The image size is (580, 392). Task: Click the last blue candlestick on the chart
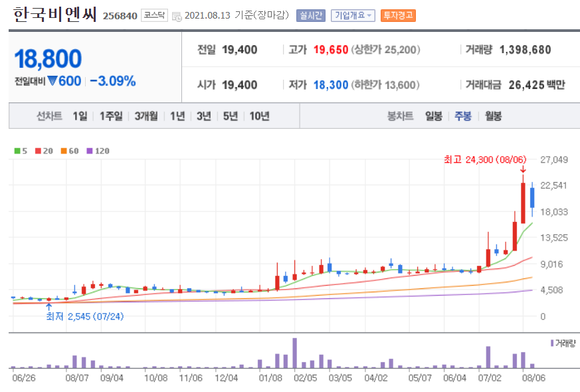point(532,198)
